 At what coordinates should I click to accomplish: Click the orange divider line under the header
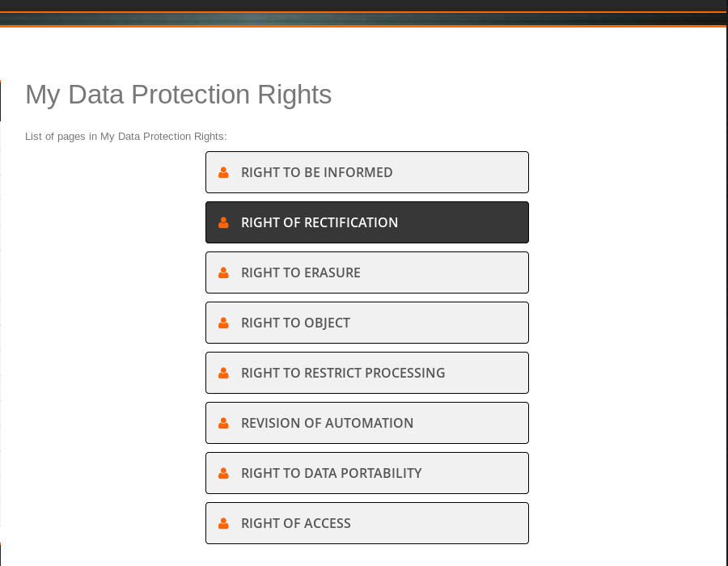coord(364,26)
